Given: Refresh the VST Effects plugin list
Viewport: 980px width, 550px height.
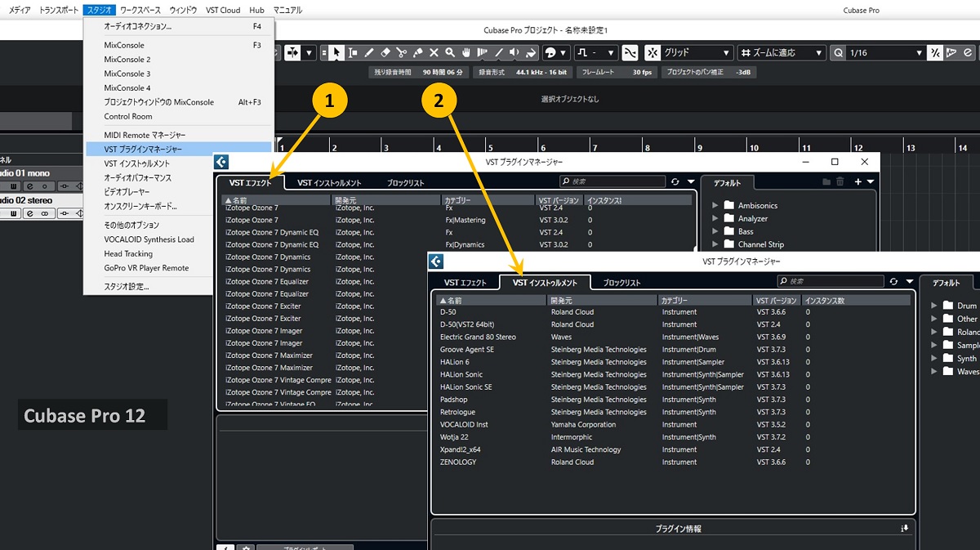Looking at the screenshot, I should [x=675, y=181].
